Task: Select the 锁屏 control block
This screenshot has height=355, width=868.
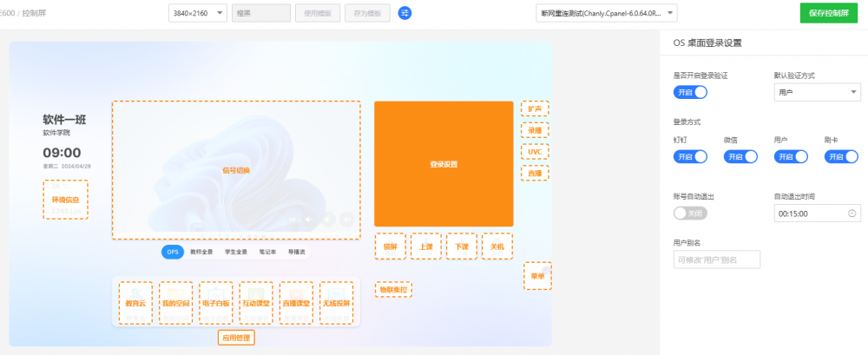Action: tap(390, 247)
